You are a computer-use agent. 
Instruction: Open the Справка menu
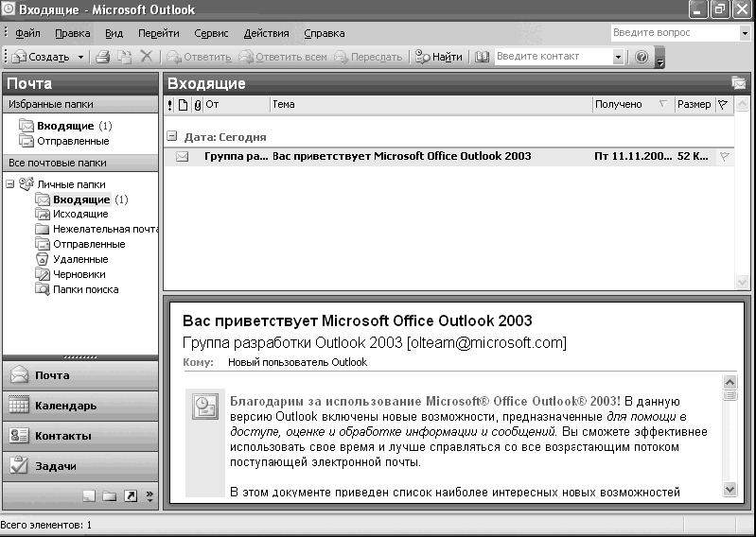tap(324, 33)
